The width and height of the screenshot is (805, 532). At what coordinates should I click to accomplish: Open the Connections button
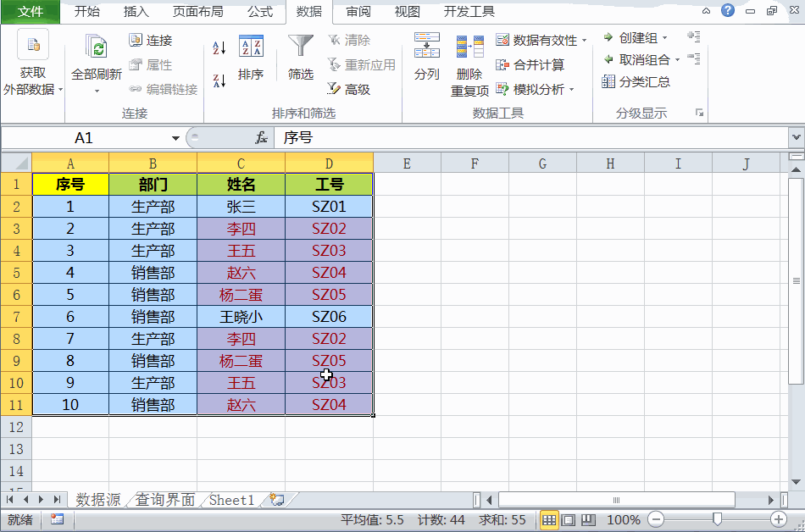tap(151, 40)
